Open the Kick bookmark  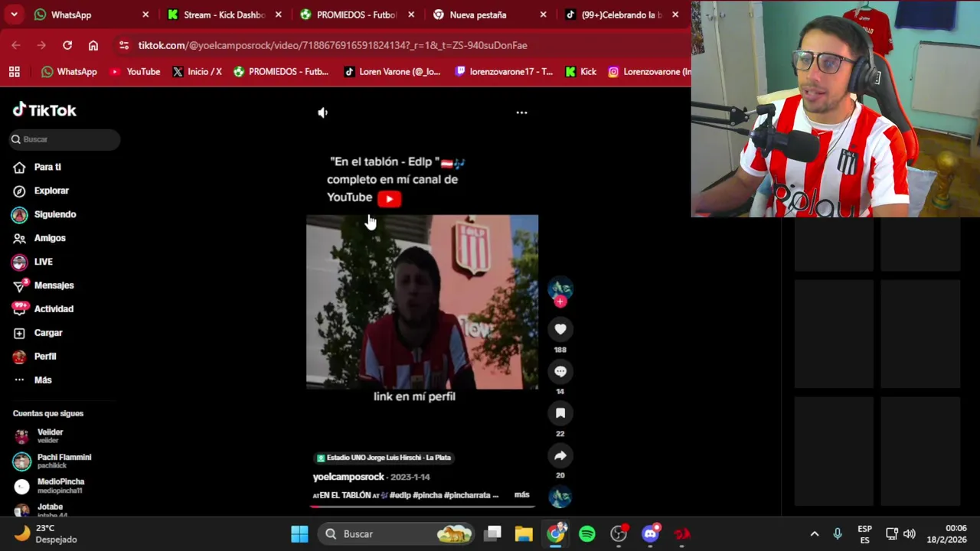pyautogui.click(x=580, y=72)
